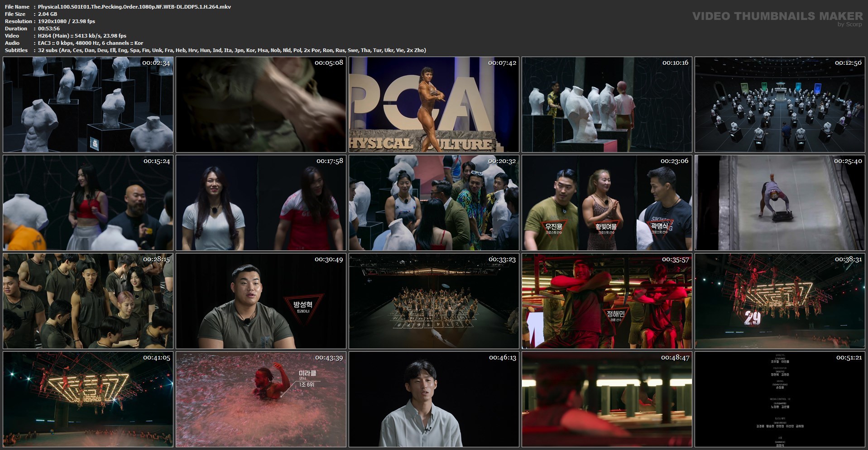The height and width of the screenshot is (450, 868).
Task: Select the thumbnail stamped 00:20:32
Action: tap(434, 203)
